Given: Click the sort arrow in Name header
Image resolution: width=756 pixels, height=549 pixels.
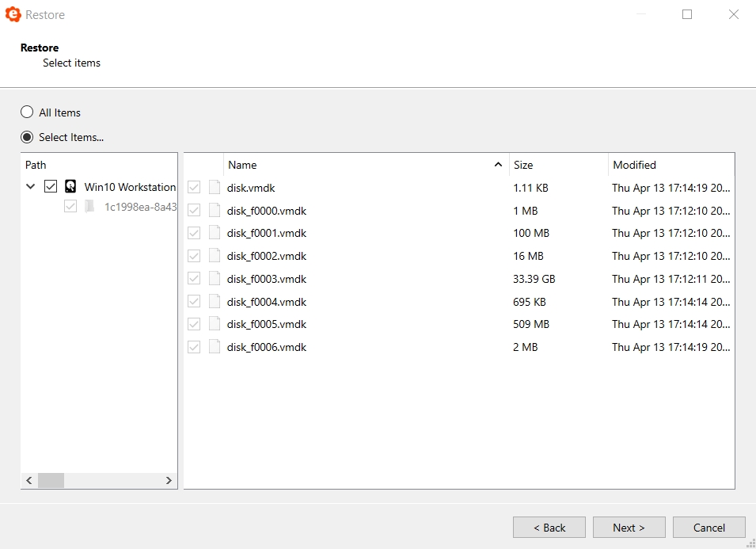Looking at the screenshot, I should 498,165.
